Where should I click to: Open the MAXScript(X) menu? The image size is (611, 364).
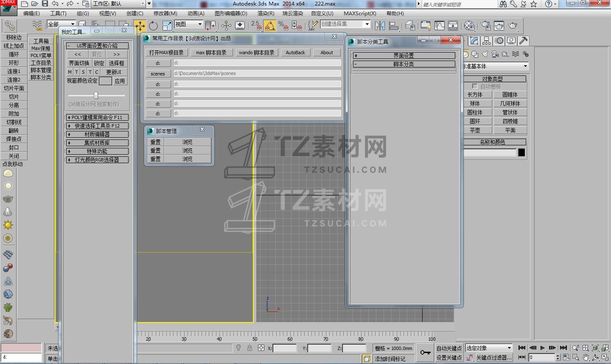360,14
